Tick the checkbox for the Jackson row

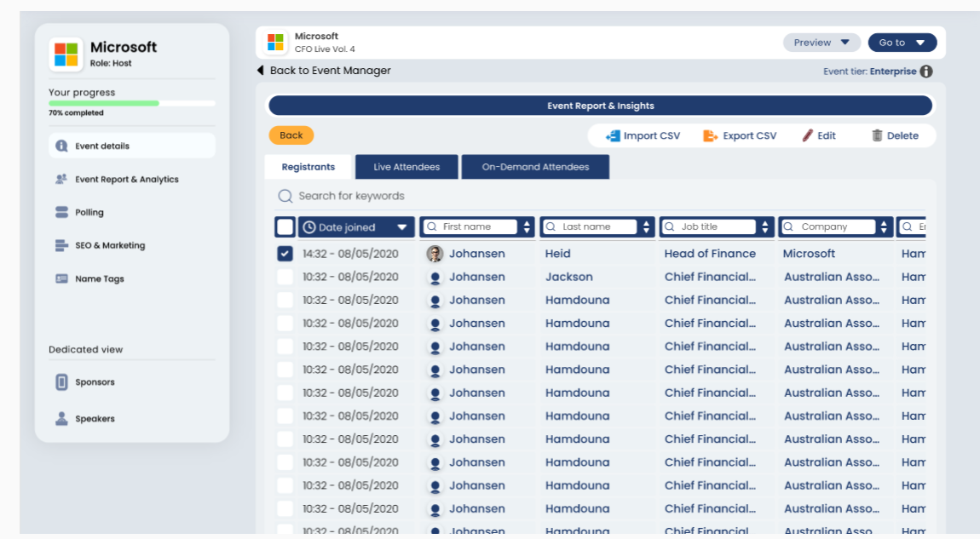285,277
